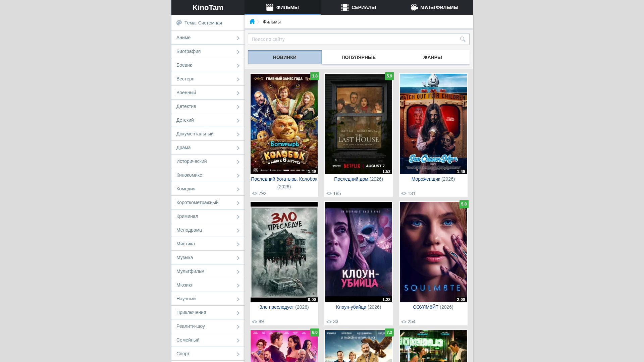The image size is (644, 362).
Task: Click the Клоун-убийца poster
Action: pyautogui.click(x=359, y=252)
